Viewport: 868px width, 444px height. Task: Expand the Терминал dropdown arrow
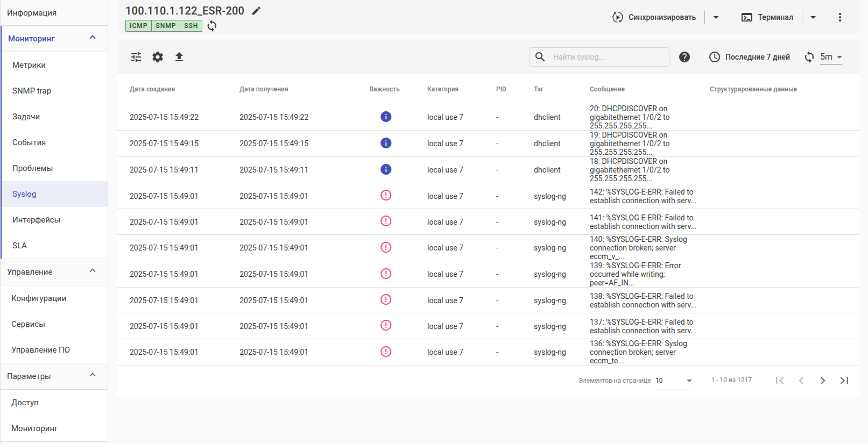(x=813, y=17)
